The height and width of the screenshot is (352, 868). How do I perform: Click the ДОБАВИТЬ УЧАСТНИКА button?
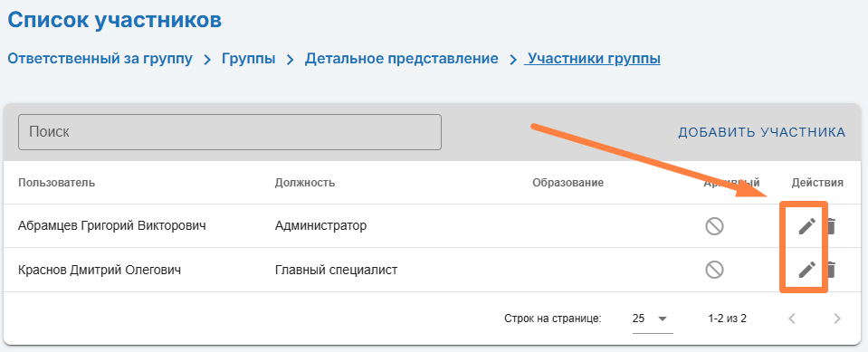762,132
